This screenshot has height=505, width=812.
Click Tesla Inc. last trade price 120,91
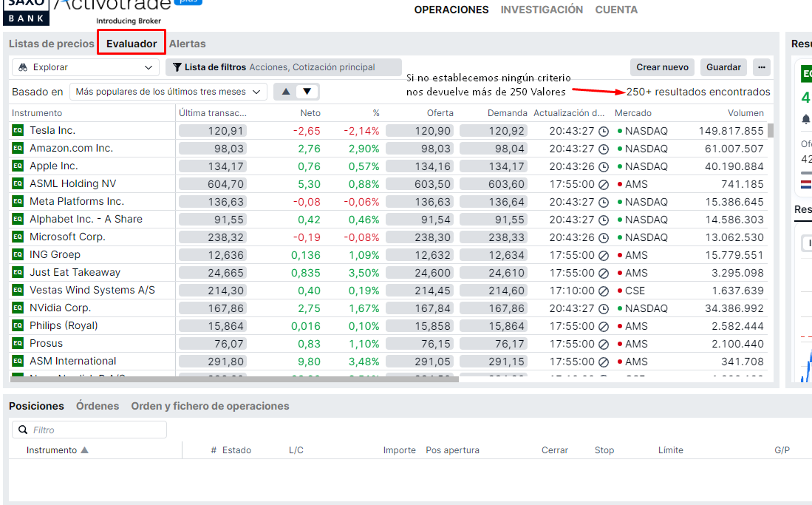click(x=213, y=131)
